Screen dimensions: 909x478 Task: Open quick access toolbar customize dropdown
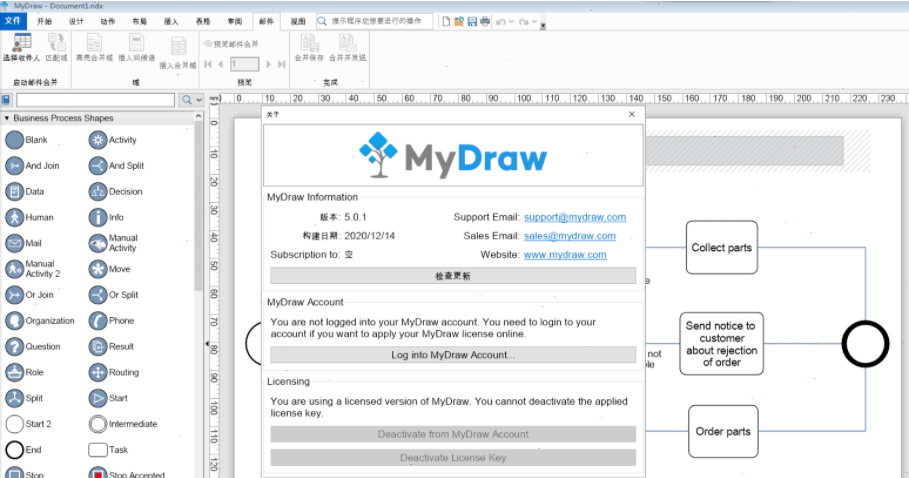(543, 25)
